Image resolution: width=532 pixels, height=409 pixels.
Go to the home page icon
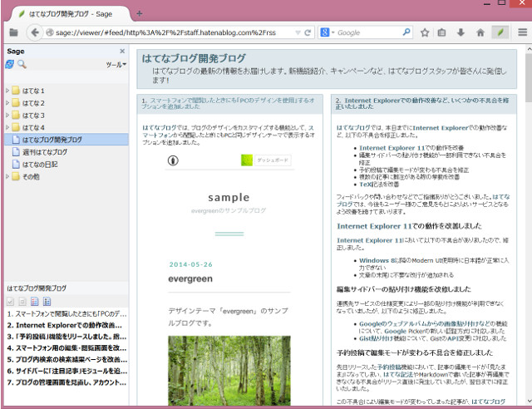click(480, 32)
